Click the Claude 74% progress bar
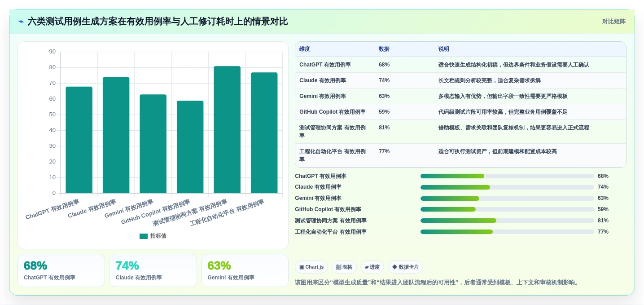 (x=507, y=187)
